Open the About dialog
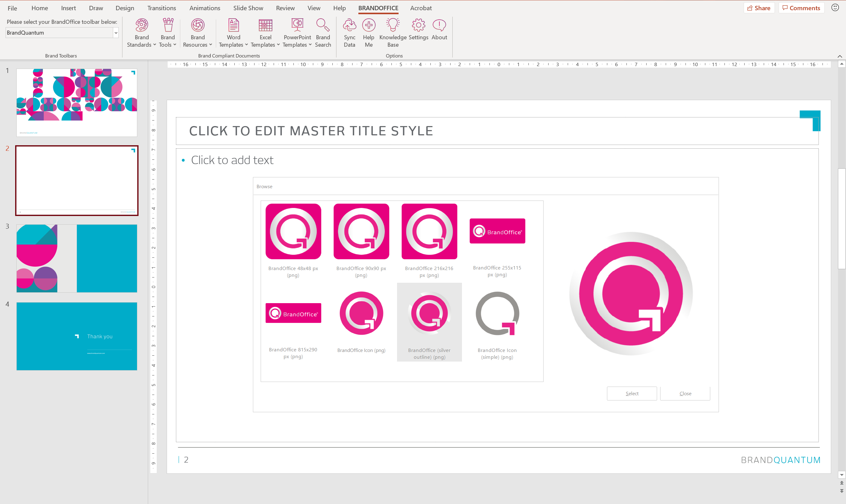Viewport: 846px width, 504px height. tap(439, 29)
